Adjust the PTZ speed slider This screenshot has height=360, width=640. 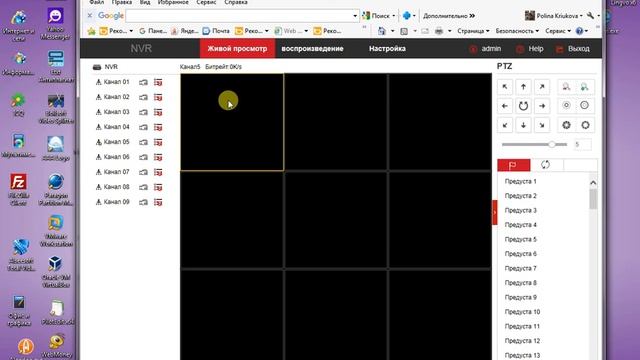click(552, 144)
